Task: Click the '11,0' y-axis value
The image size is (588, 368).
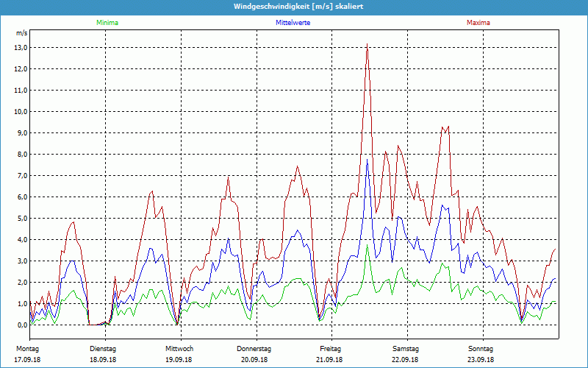Action: point(21,91)
